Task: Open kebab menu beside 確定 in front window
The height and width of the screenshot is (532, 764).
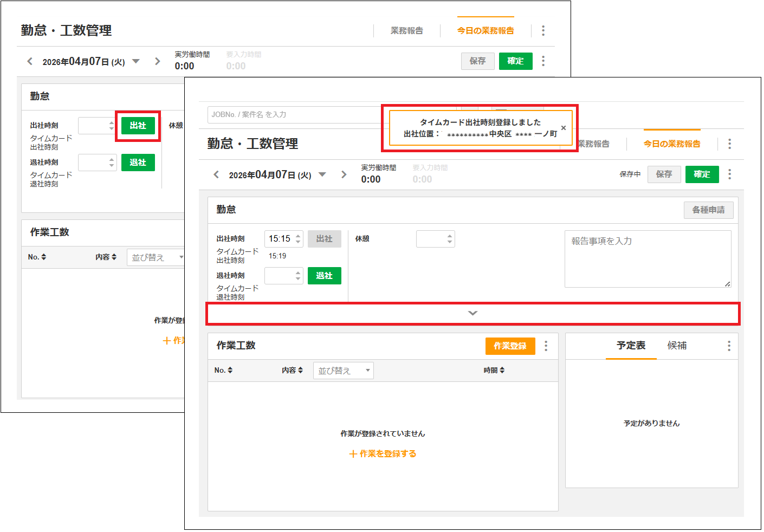Action: [730, 174]
